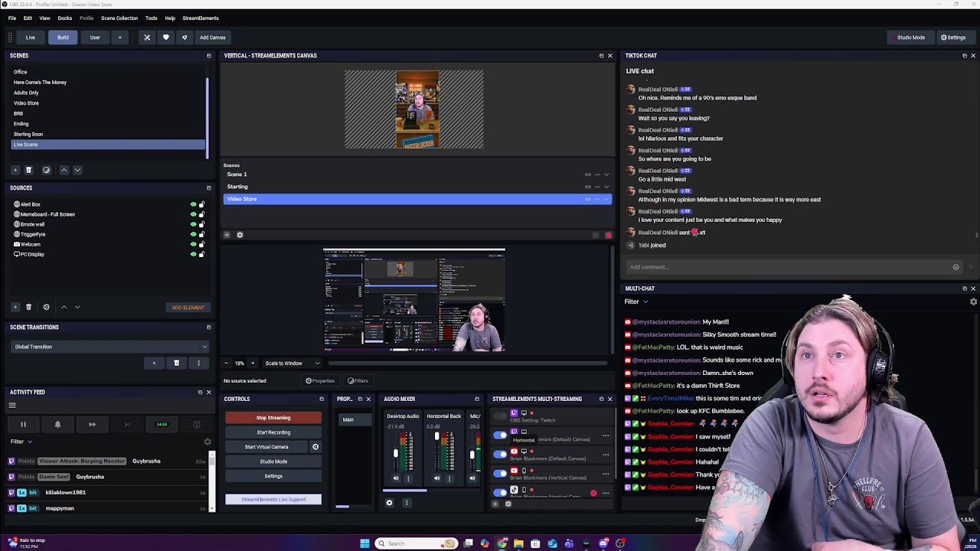This screenshot has height=551, width=980.
Task: Mute alerts with the bell icon
Action: point(57,424)
